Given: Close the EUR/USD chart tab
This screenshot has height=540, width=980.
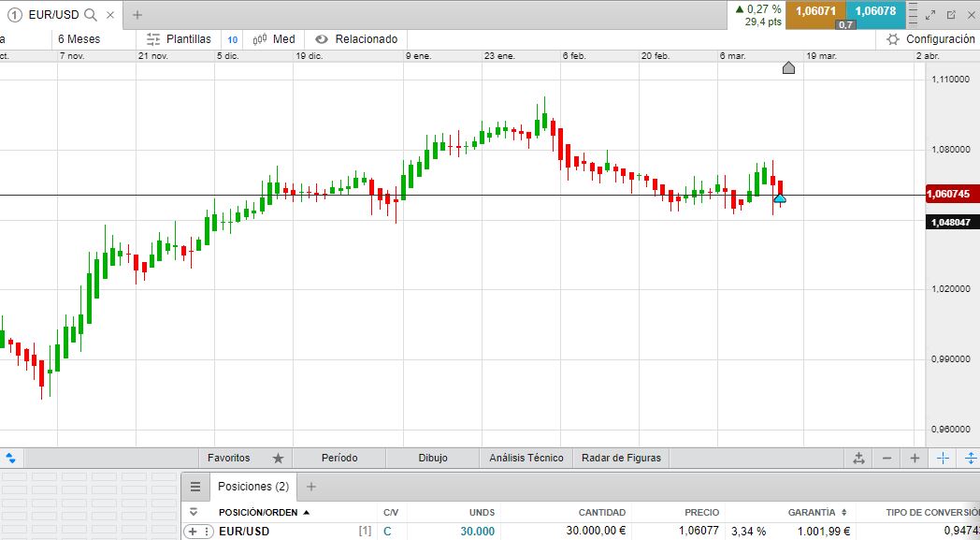Looking at the screenshot, I should (x=110, y=14).
